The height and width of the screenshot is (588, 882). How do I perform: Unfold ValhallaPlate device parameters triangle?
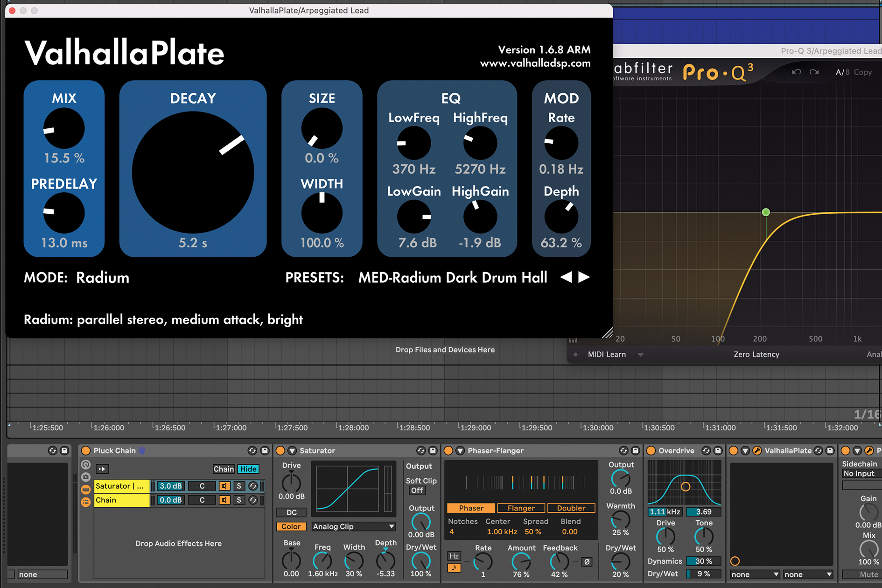coord(745,450)
